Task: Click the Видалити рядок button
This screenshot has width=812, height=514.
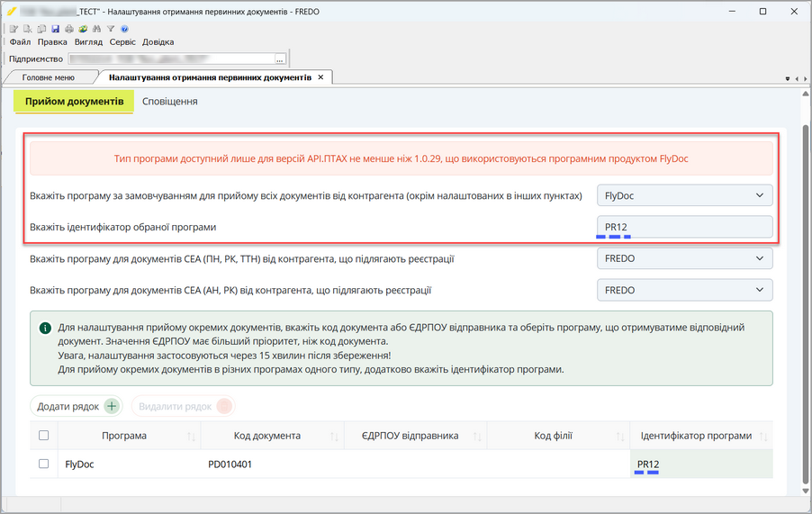Action: pos(184,406)
